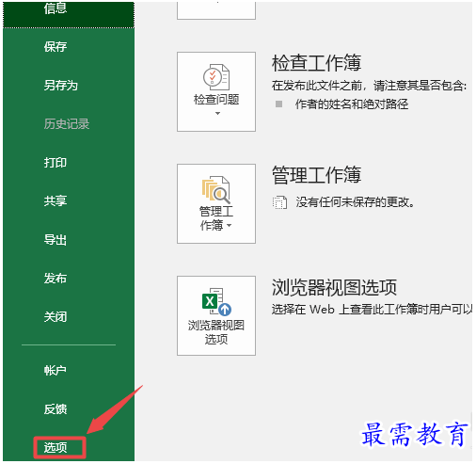Click the 检查工作簿 heading
476x464 pixels.
tap(316, 63)
